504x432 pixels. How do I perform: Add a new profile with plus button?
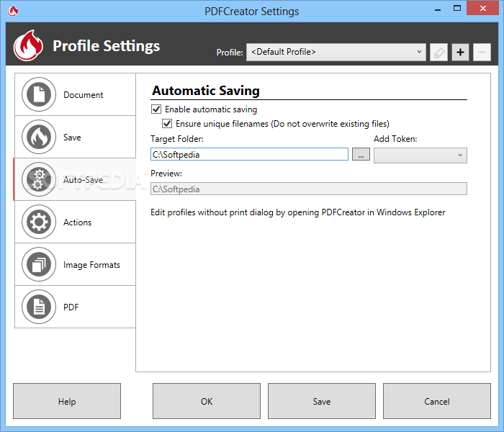pyautogui.click(x=460, y=52)
